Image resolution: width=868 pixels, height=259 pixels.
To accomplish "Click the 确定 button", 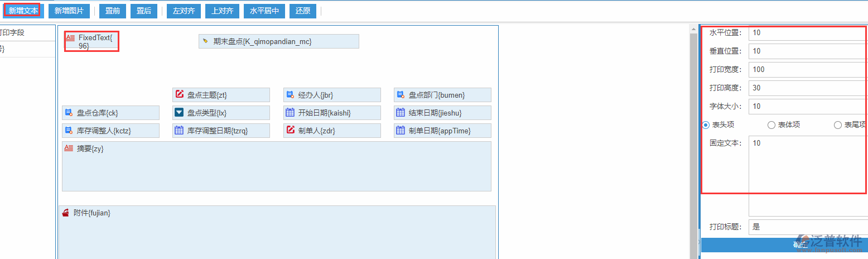I will [x=784, y=245].
